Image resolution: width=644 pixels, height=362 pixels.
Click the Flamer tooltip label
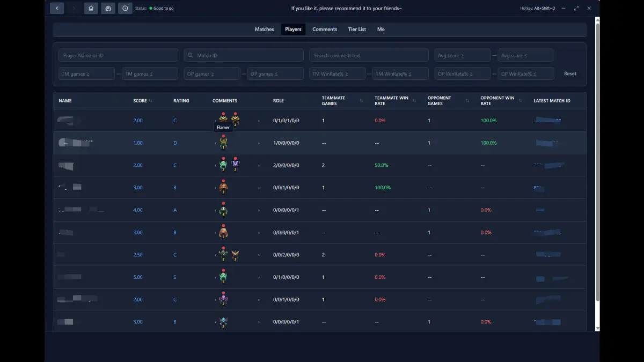click(x=223, y=128)
